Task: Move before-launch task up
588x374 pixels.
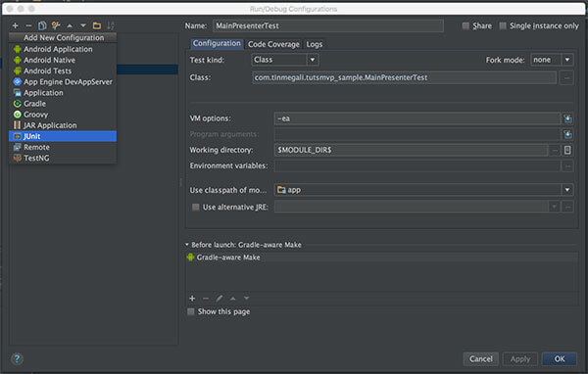Action: tap(233, 299)
